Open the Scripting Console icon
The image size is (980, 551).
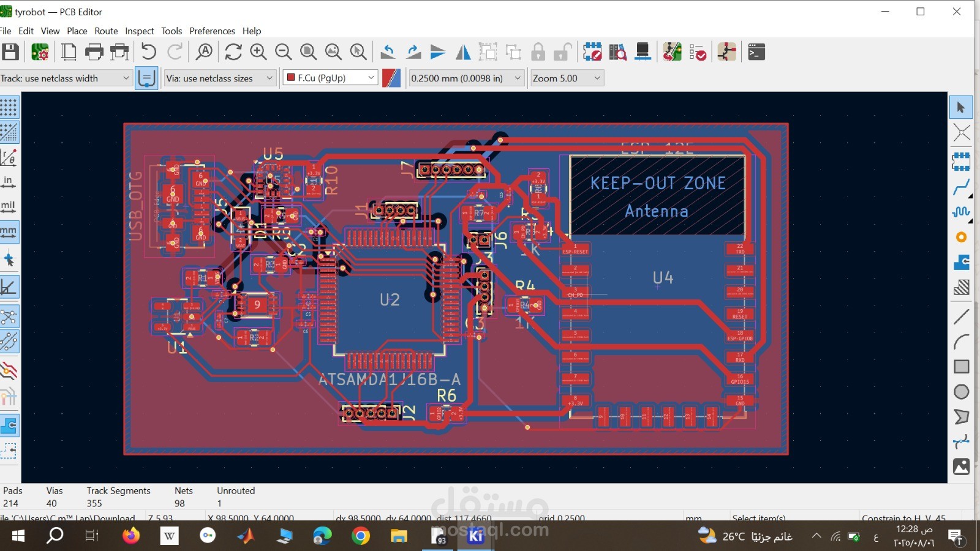[x=756, y=52]
